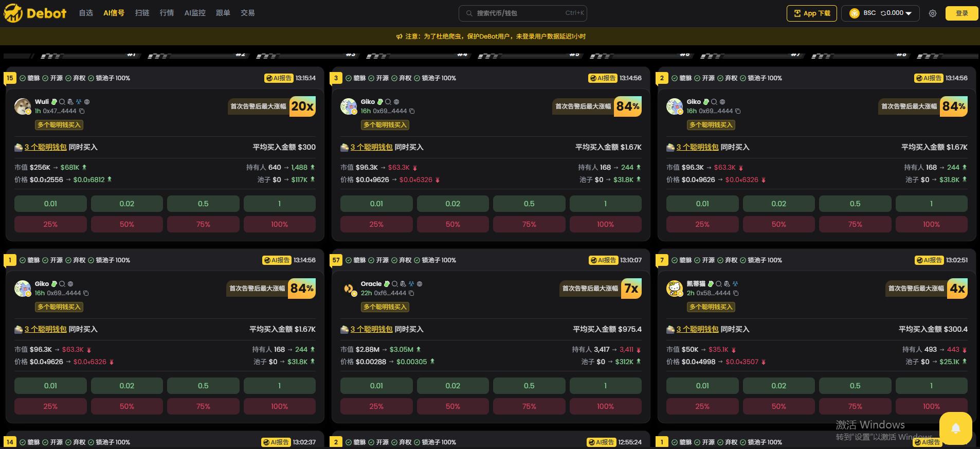980x449 pixels.
Task: Open the 跟单 menu item
Action: click(x=223, y=13)
